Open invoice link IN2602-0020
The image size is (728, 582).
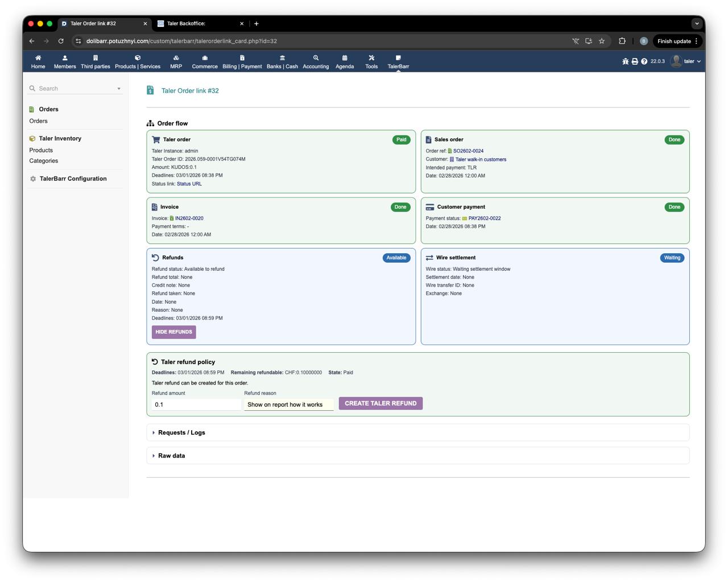[x=189, y=218]
